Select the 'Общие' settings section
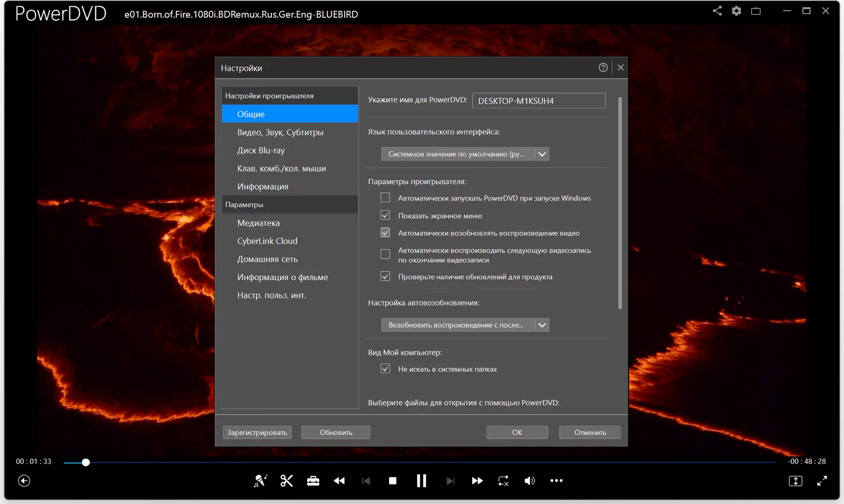This screenshot has height=504, width=844. pos(290,114)
